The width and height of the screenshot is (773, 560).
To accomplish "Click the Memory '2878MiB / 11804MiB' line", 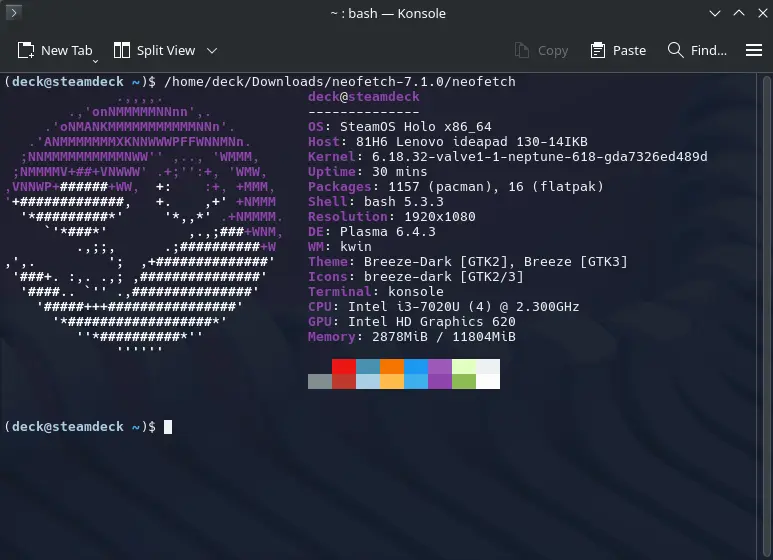I will pos(412,337).
